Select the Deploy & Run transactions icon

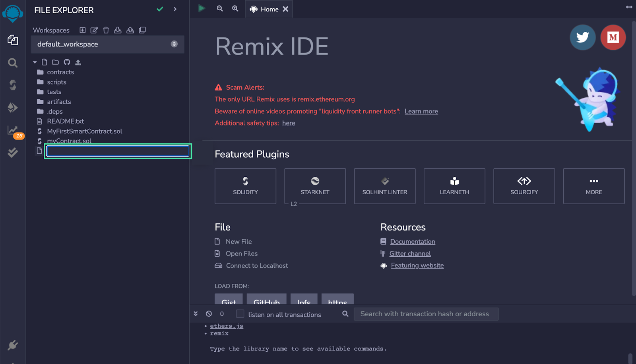pyautogui.click(x=13, y=107)
